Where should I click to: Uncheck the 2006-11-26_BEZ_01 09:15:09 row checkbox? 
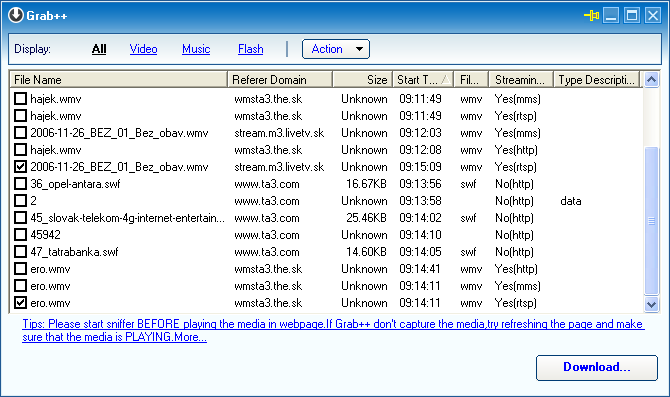coord(20,167)
